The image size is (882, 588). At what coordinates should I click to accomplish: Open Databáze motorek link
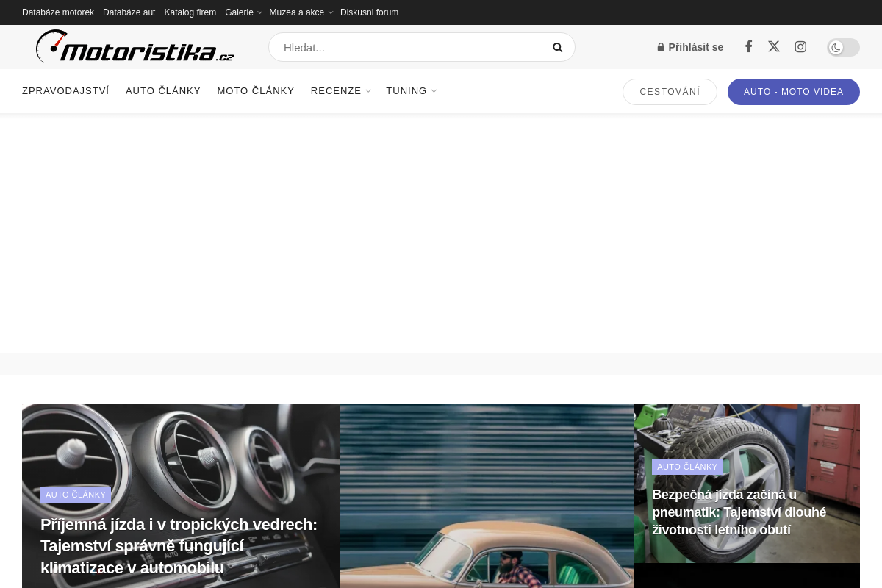pyautogui.click(x=58, y=12)
